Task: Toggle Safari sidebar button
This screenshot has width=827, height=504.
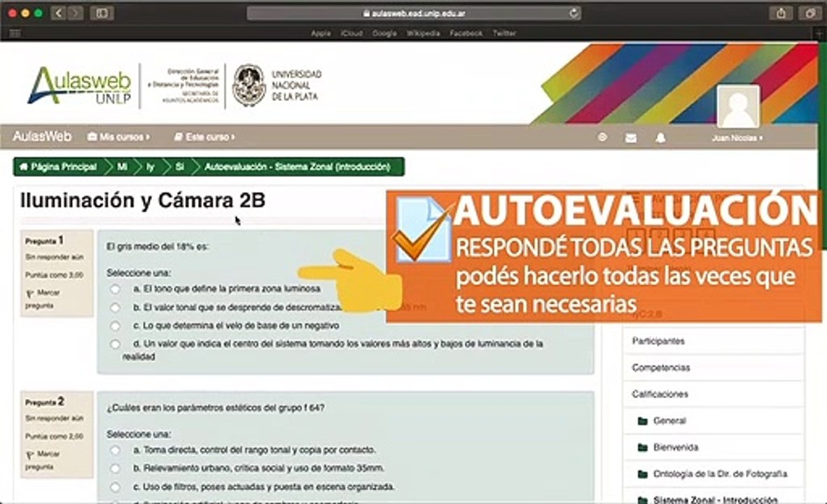Action: click(102, 13)
